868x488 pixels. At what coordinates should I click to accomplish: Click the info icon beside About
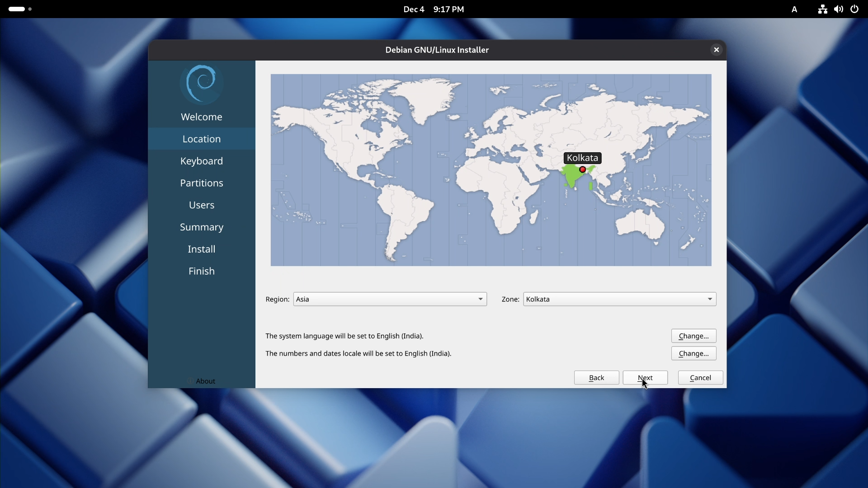[189, 381]
